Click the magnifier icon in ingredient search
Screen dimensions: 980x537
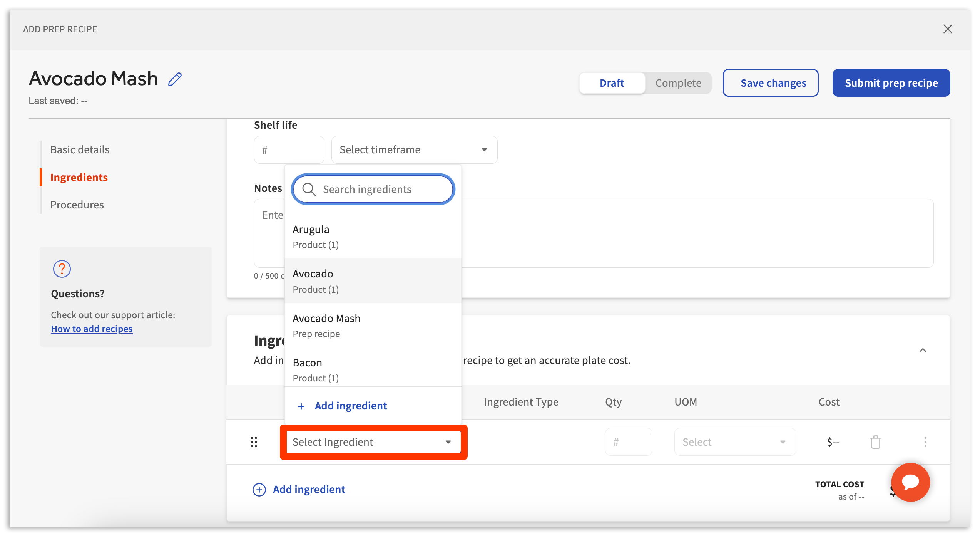click(308, 189)
